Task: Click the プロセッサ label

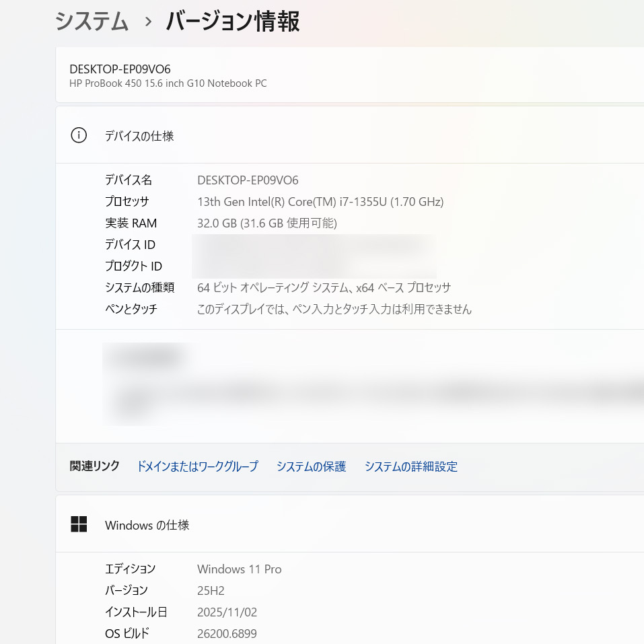Action: (127, 201)
